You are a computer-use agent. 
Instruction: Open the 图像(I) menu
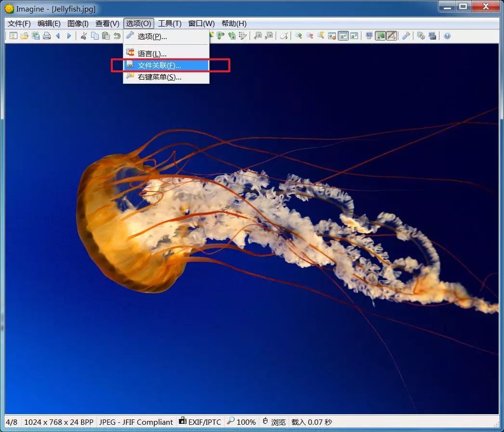coord(78,24)
